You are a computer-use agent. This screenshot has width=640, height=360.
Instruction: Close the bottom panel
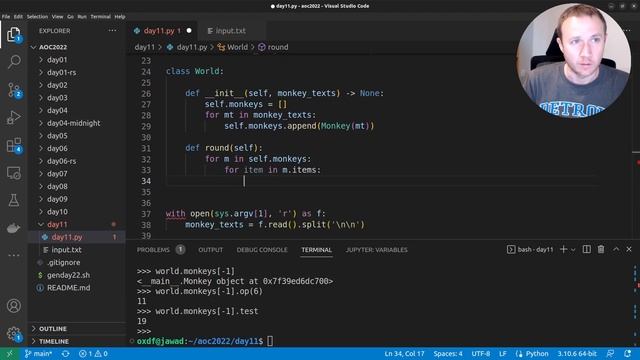[x=629, y=249]
